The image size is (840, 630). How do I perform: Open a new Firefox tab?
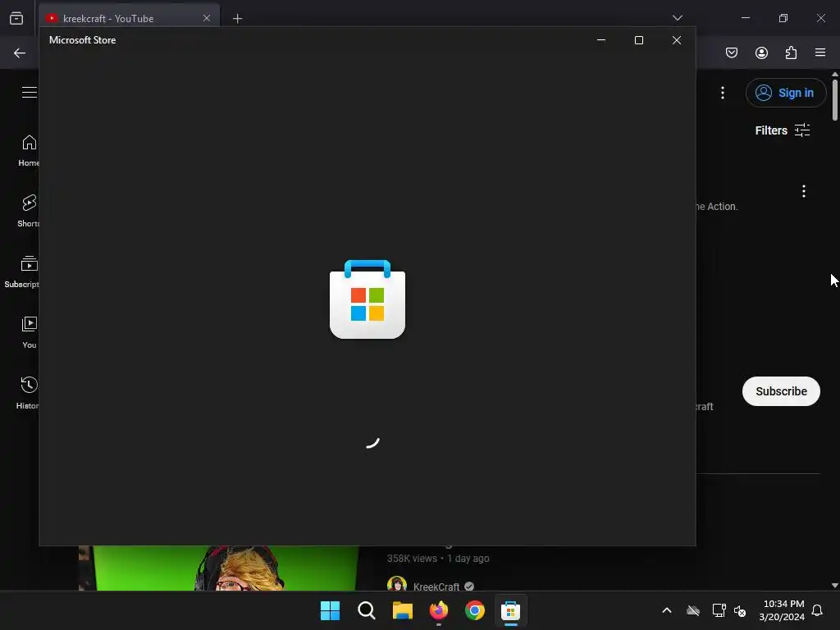coord(237,19)
